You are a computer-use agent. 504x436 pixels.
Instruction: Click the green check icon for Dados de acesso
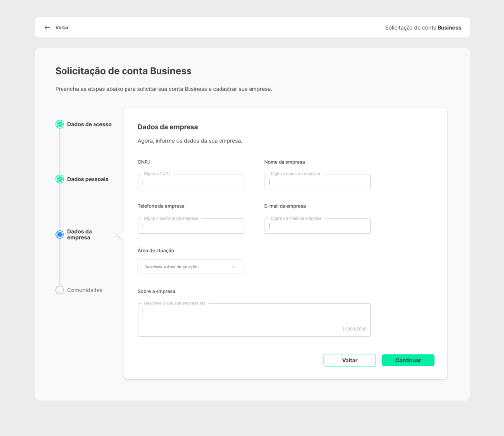[60, 124]
